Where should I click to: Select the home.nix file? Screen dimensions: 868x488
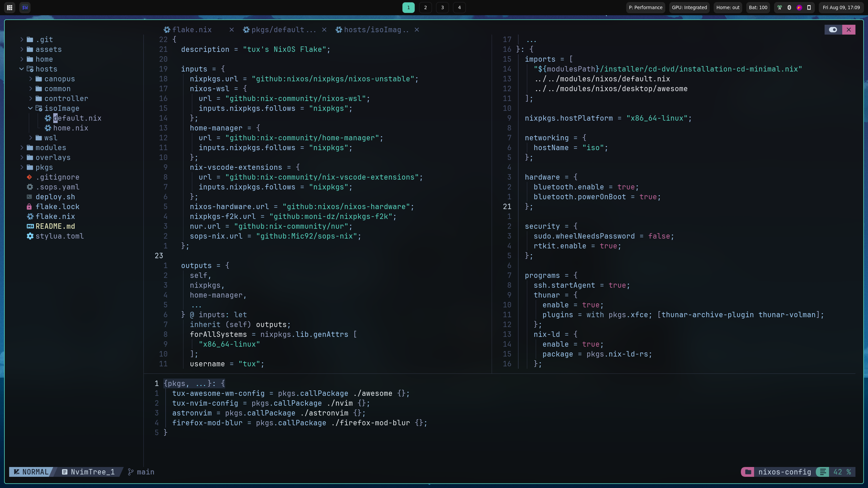click(71, 127)
